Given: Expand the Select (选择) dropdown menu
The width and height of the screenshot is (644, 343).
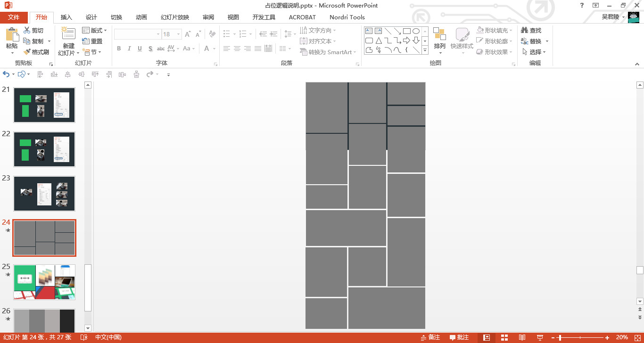Looking at the screenshot, I should pos(535,52).
